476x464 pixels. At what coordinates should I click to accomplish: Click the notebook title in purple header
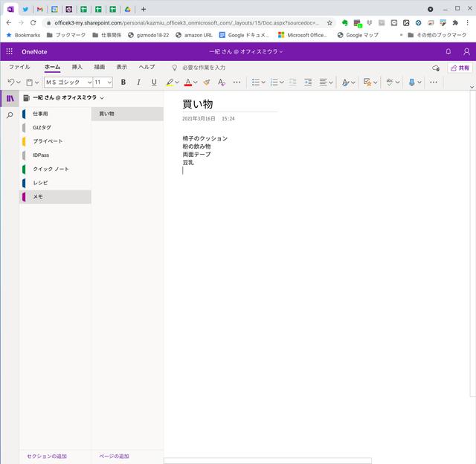pyautogui.click(x=245, y=51)
